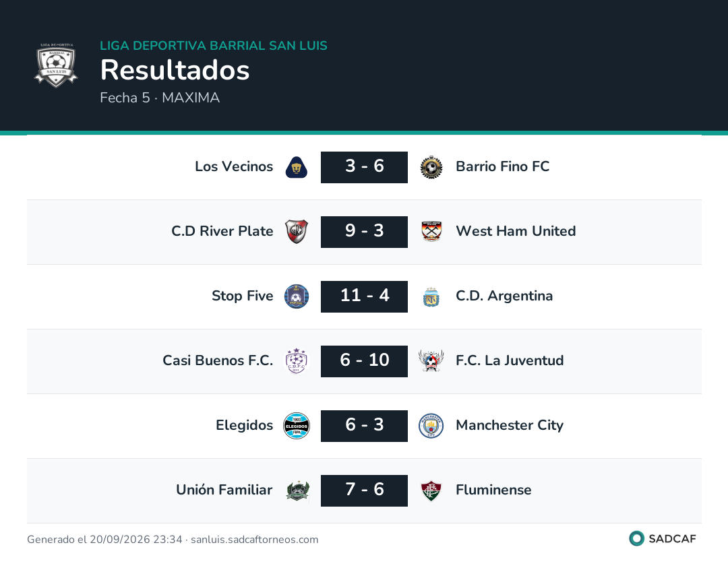Viewport: 728px width, 574px height.
Task: Select the F.C. La Juventud winged emblem
Action: (431, 361)
